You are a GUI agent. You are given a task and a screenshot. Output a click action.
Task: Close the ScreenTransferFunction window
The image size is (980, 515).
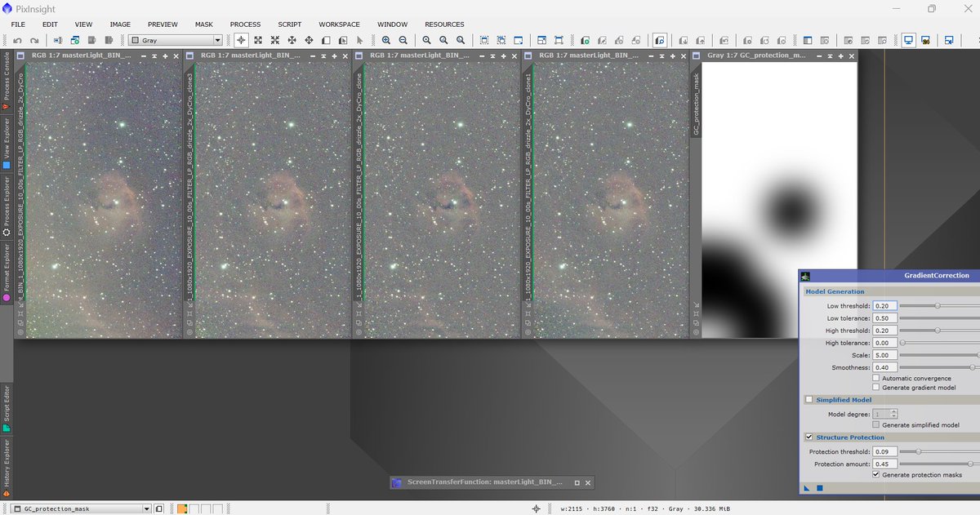point(588,482)
